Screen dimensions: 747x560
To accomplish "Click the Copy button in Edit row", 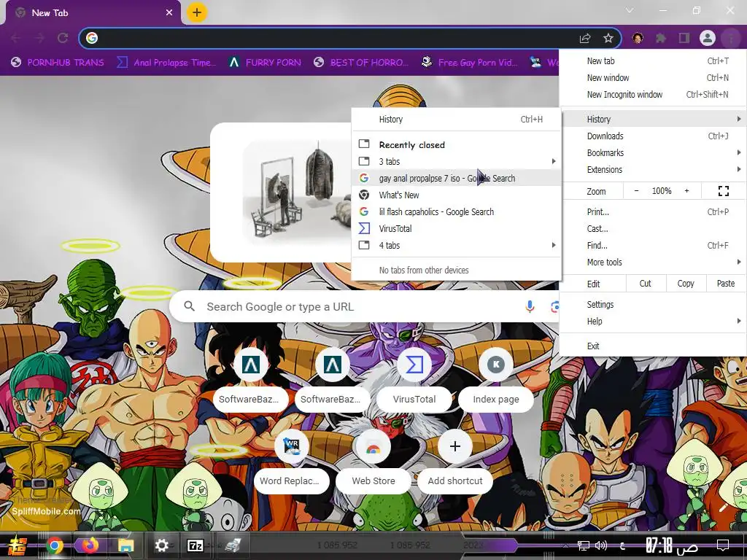I will (686, 284).
